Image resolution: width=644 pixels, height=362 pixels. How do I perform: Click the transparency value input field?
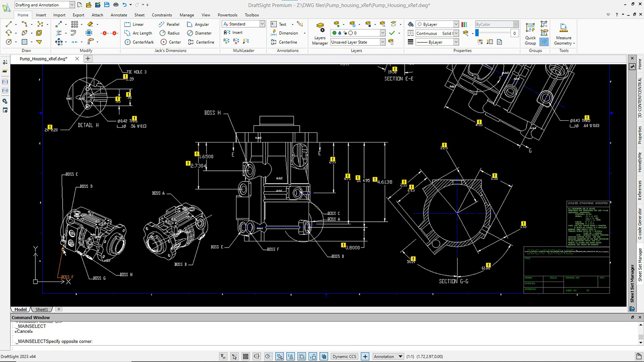click(514, 33)
